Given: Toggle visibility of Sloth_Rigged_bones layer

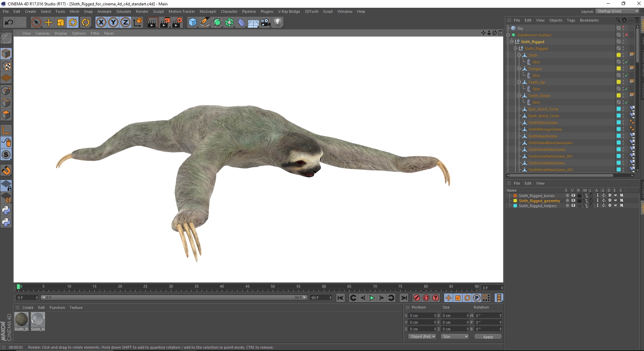Looking at the screenshot, I should pyautogui.click(x=573, y=195).
